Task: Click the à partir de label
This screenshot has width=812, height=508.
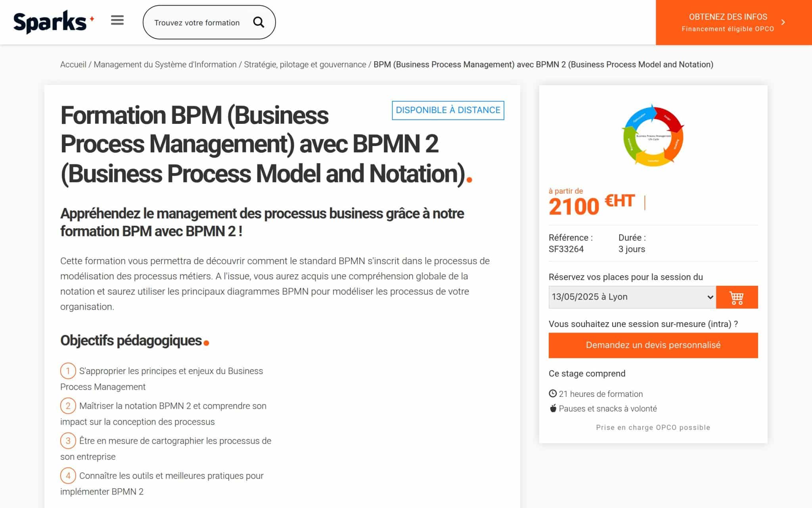Action: [x=566, y=191]
